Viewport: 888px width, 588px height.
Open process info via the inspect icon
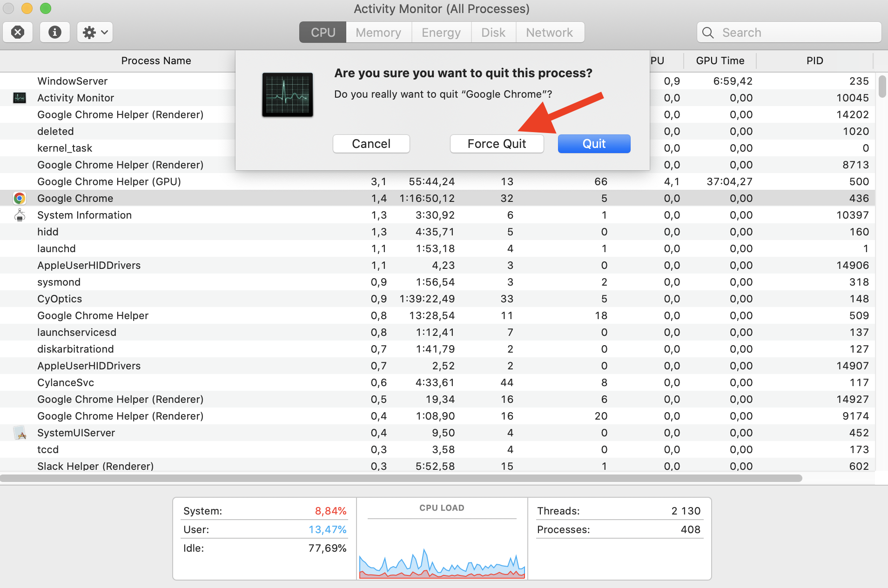point(54,32)
